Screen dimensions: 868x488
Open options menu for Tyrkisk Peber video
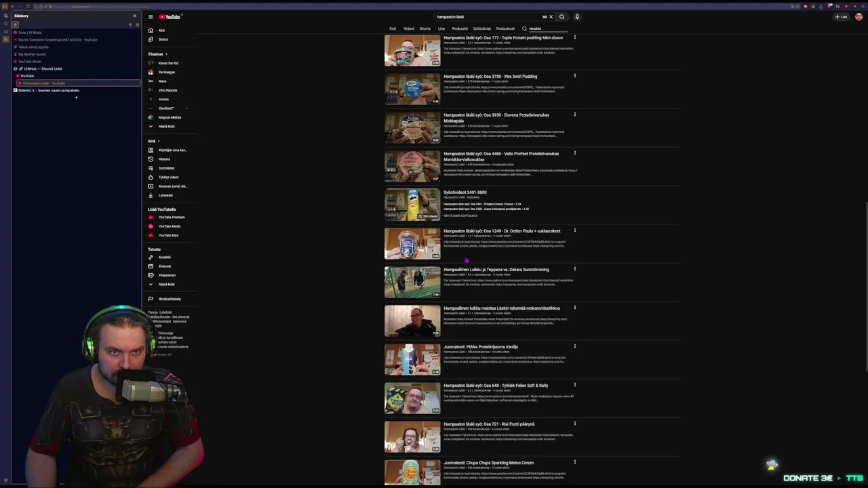(x=574, y=385)
